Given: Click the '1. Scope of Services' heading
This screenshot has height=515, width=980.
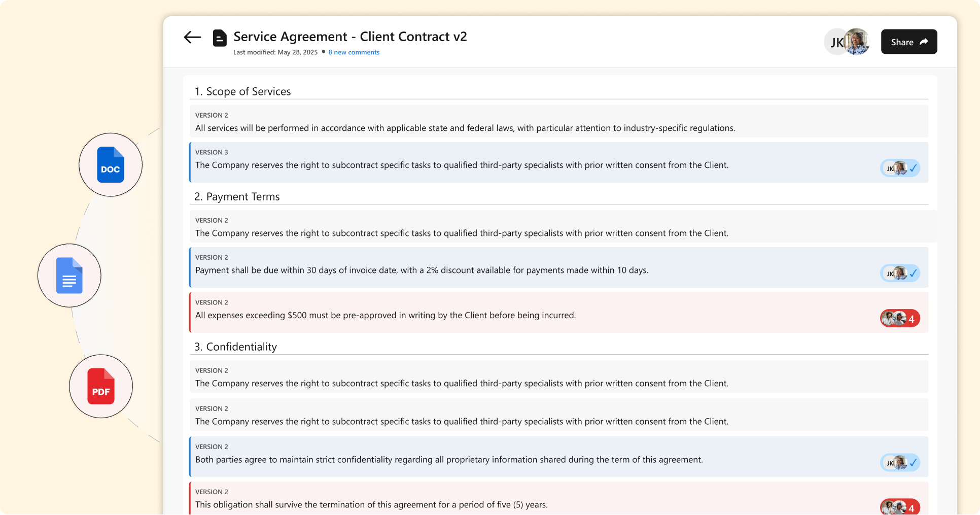Looking at the screenshot, I should click(243, 91).
